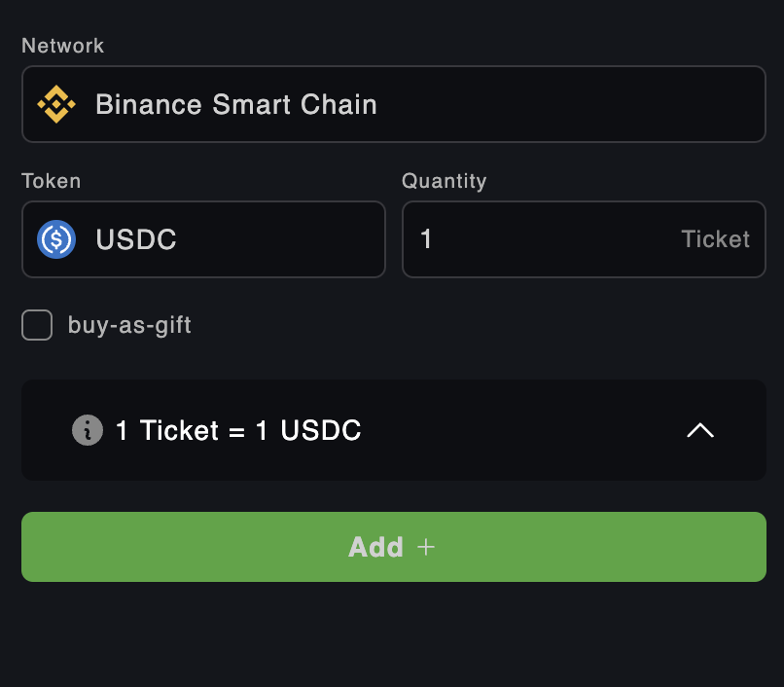
Task: Click the "Token" field label
Action: point(51,181)
